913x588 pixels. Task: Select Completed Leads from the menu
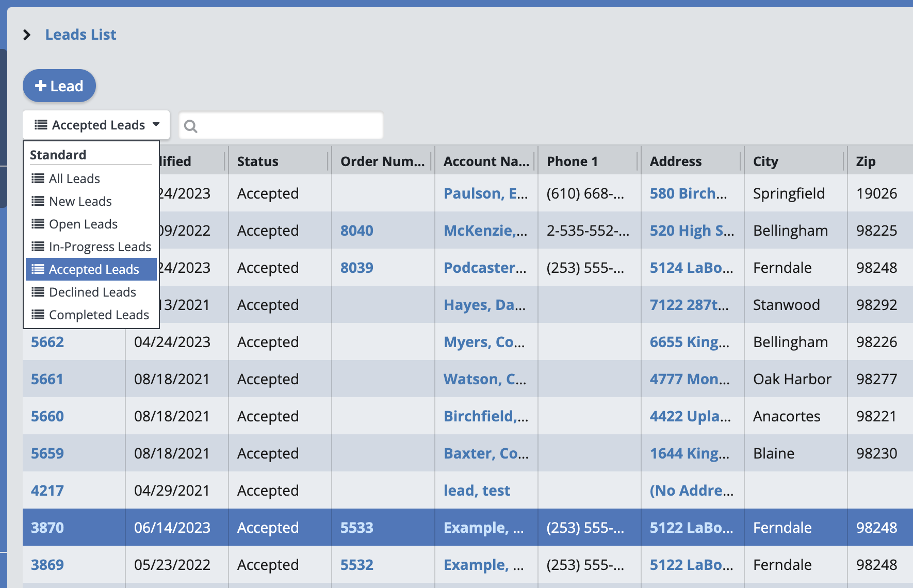coord(99,315)
